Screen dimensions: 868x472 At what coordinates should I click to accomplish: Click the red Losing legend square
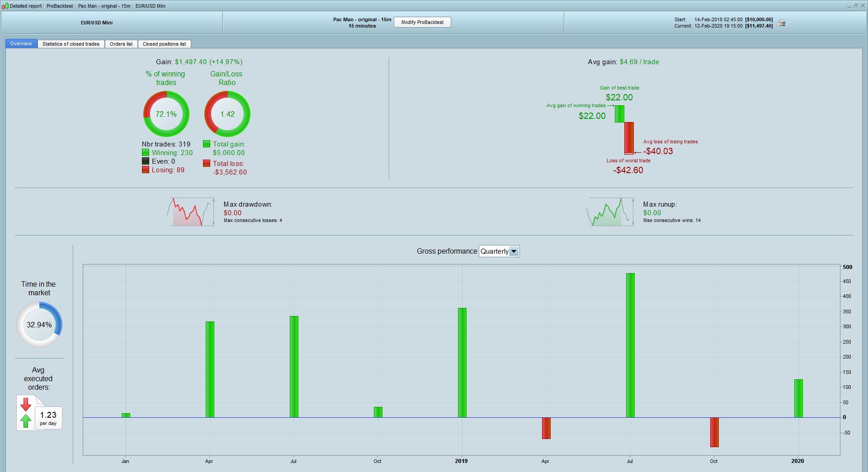(146, 170)
